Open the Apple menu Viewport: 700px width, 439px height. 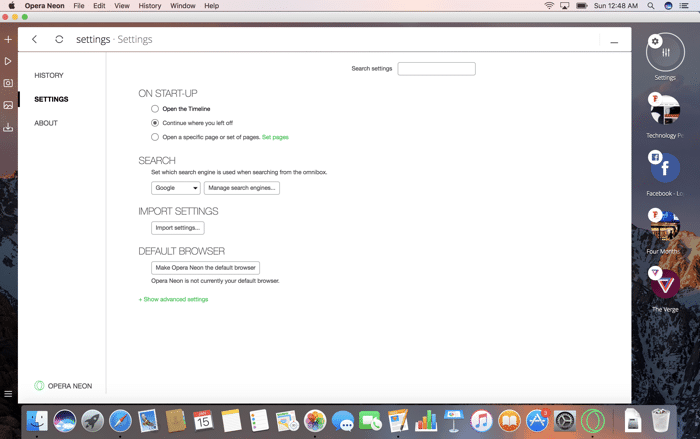coord(12,6)
